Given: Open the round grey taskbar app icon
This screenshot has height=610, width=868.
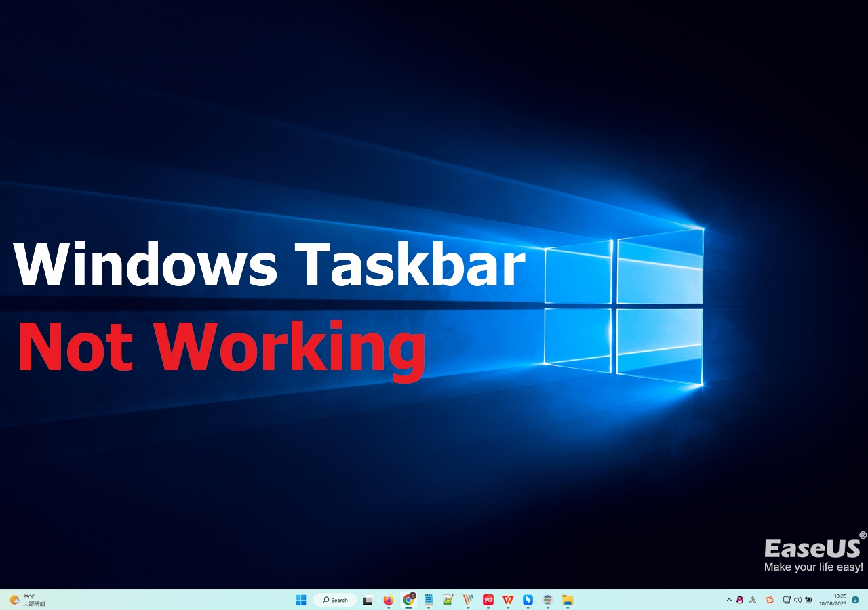Looking at the screenshot, I should click(x=548, y=600).
